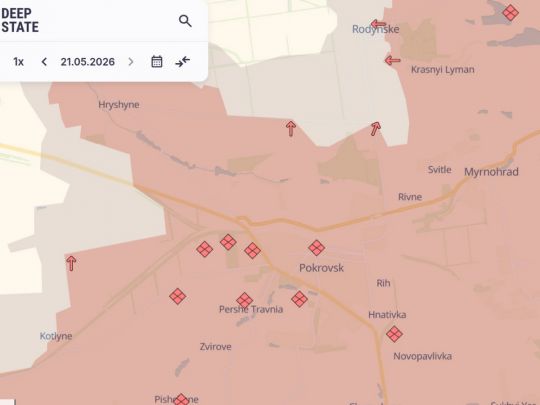
Task: Click the compare arrows icon
Action: pyautogui.click(x=183, y=62)
